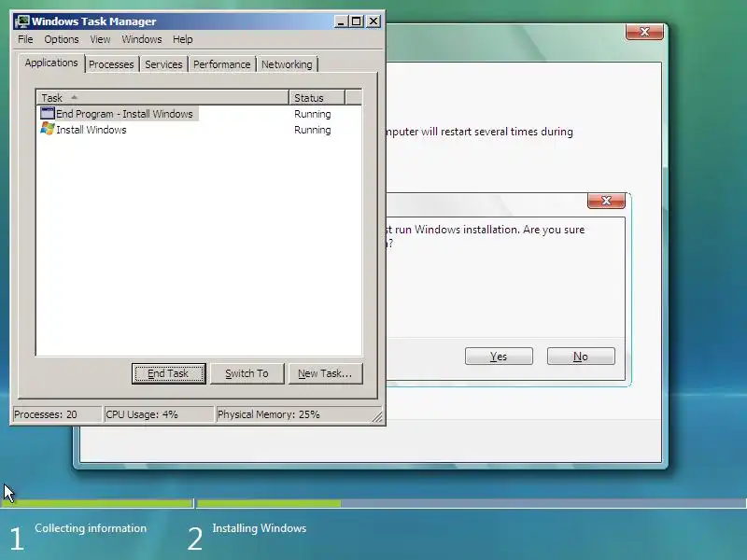Sort by the Task column header
This screenshot has height=560, width=747.
click(162, 98)
